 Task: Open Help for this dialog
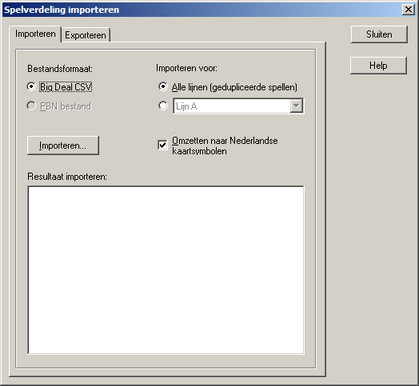coord(378,65)
